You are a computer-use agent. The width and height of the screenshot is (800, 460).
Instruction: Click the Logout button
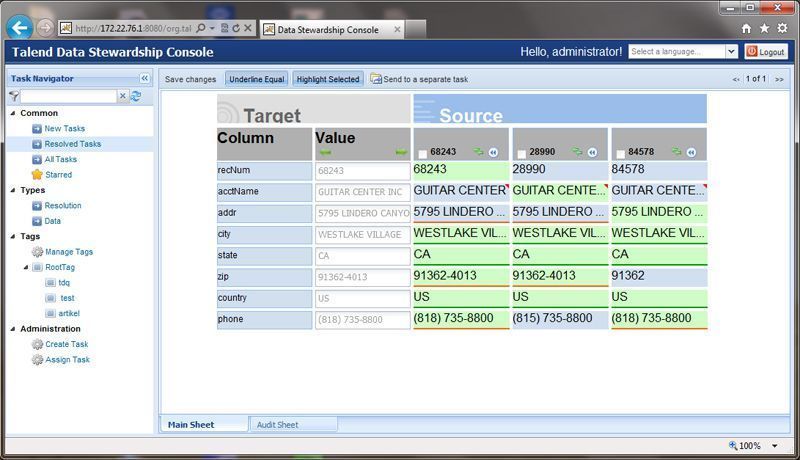coord(766,52)
